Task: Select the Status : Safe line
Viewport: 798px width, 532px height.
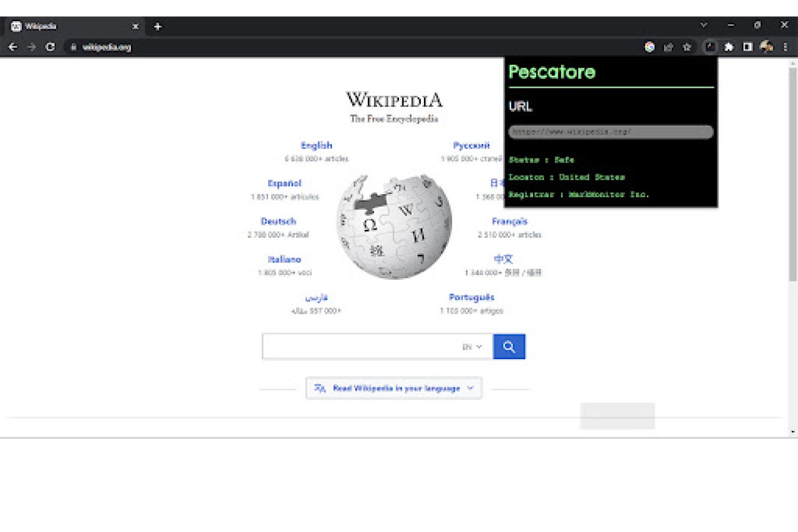Action: [542, 160]
